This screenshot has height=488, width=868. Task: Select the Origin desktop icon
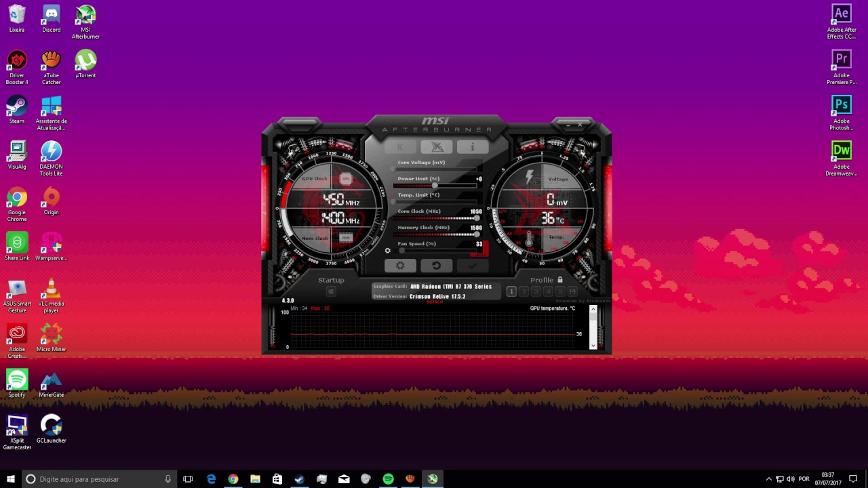pos(52,201)
